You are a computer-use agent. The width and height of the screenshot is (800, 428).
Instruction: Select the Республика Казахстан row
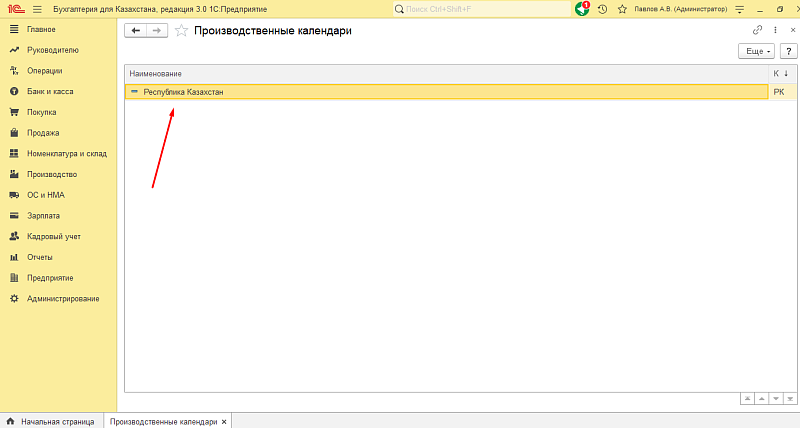click(x=183, y=92)
